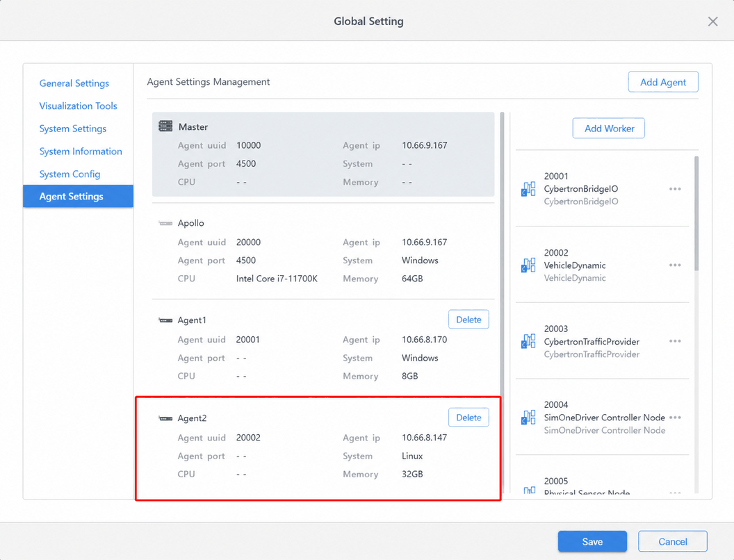
Task: Open Visualization Tools section
Action: (78, 106)
